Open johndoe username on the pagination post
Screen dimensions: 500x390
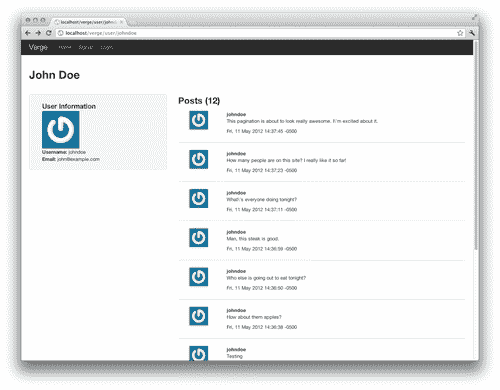236,114
